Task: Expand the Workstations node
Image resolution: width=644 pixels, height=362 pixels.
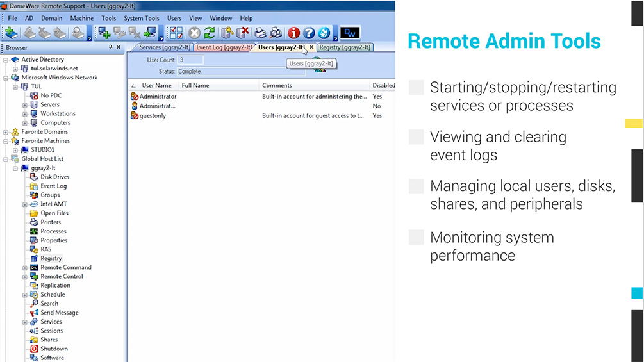Action: (x=24, y=113)
